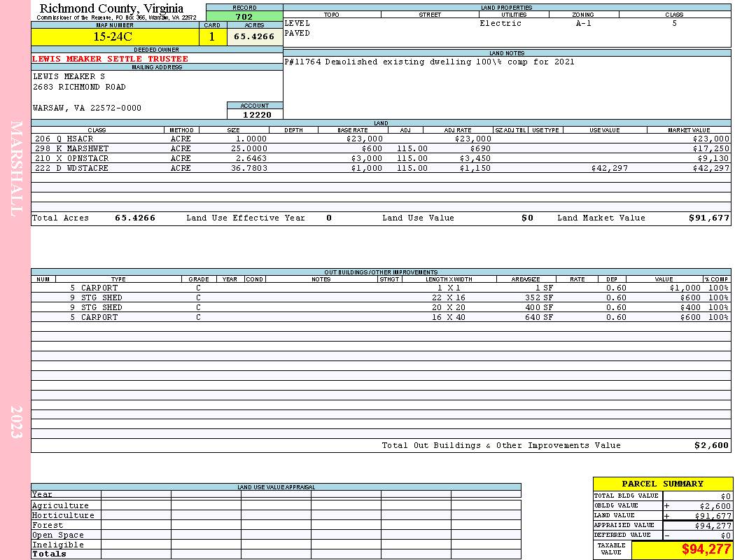Select size 25.0000 in MARSHWET row
This screenshot has height=560, width=735.
249,148
